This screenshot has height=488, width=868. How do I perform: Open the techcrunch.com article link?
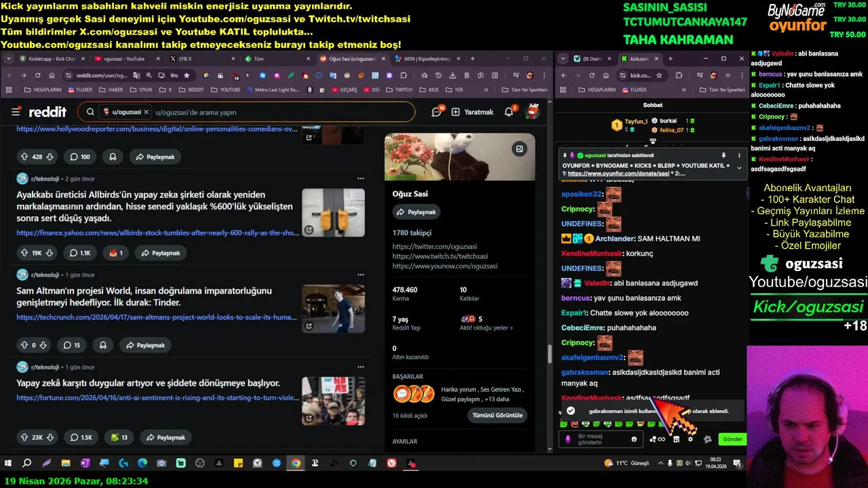click(157, 317)
